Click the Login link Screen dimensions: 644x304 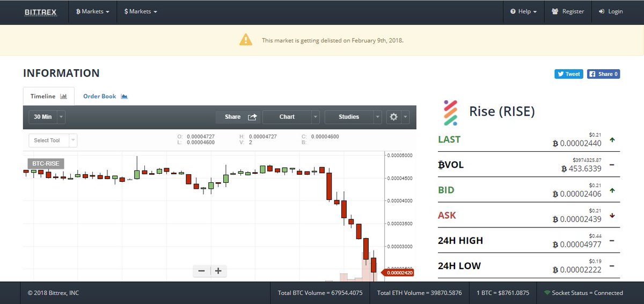[611, 11]
